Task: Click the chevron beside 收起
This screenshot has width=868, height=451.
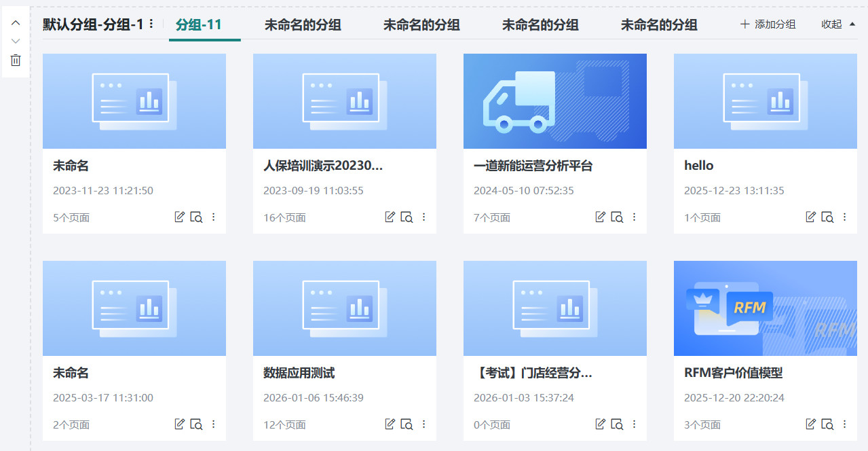Action: tap(850, 24)
